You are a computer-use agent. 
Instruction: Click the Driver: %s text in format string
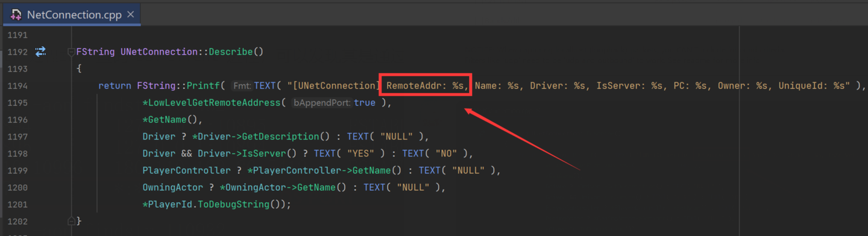pyautogui.click(x=558, y=85)
